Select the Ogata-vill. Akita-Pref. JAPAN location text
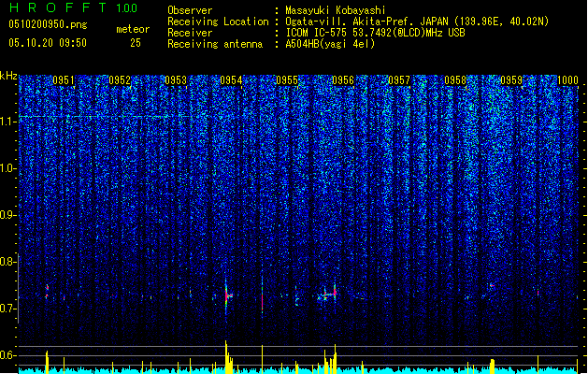 [x=417, y=22]
